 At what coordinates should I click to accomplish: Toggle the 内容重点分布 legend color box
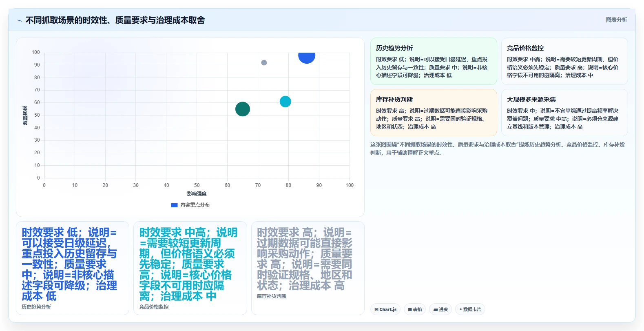pyautogui.click(x=174, y=205)
